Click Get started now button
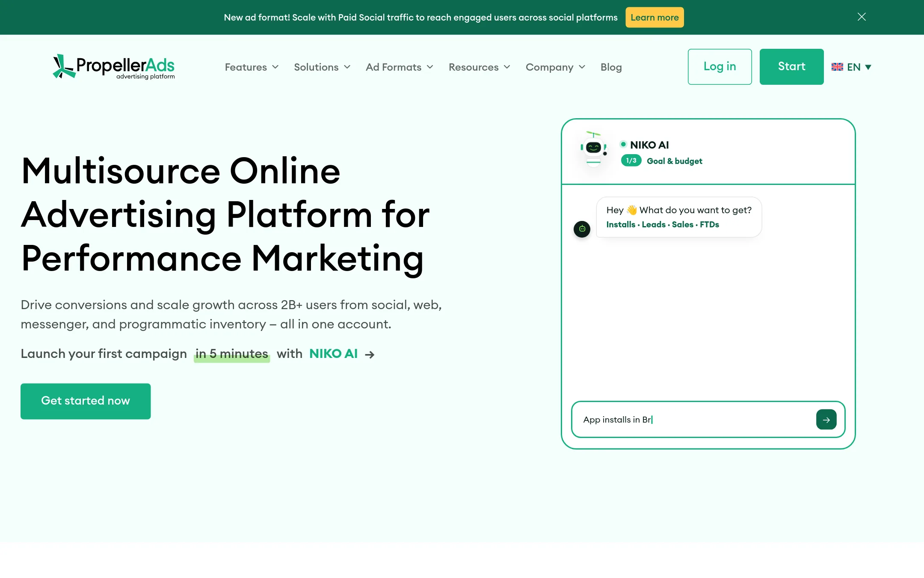Screen dimensions: 924x578 [x=86, y=401]
